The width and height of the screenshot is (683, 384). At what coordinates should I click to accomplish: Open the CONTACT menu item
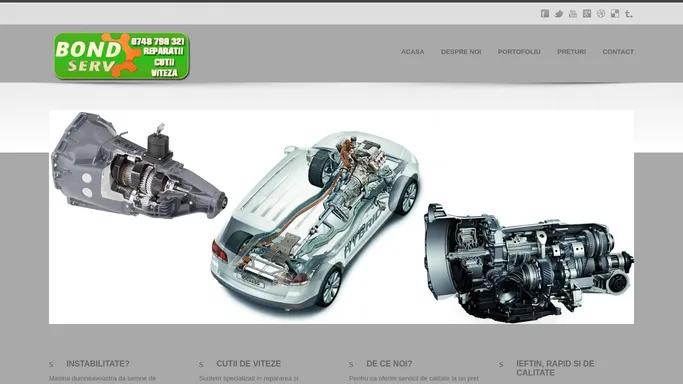[618, 51]
